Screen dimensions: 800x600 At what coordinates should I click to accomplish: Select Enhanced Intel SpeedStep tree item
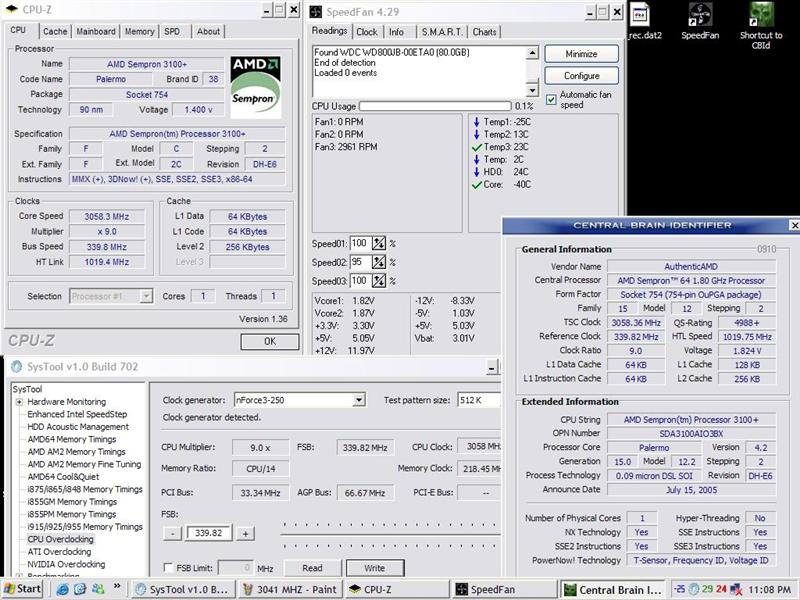pyautogui.click(x=77, y=414)
